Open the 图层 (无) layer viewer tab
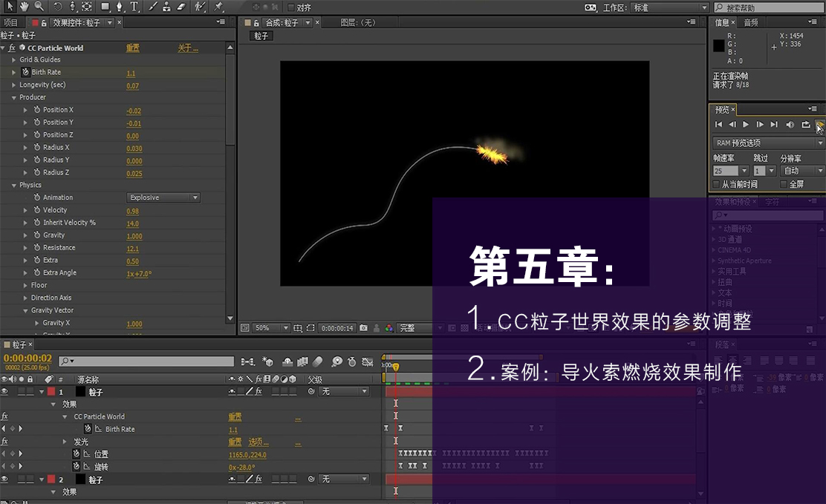Image resolution: width=826 pixels, height=504 pixels. (x=358, y=23)
